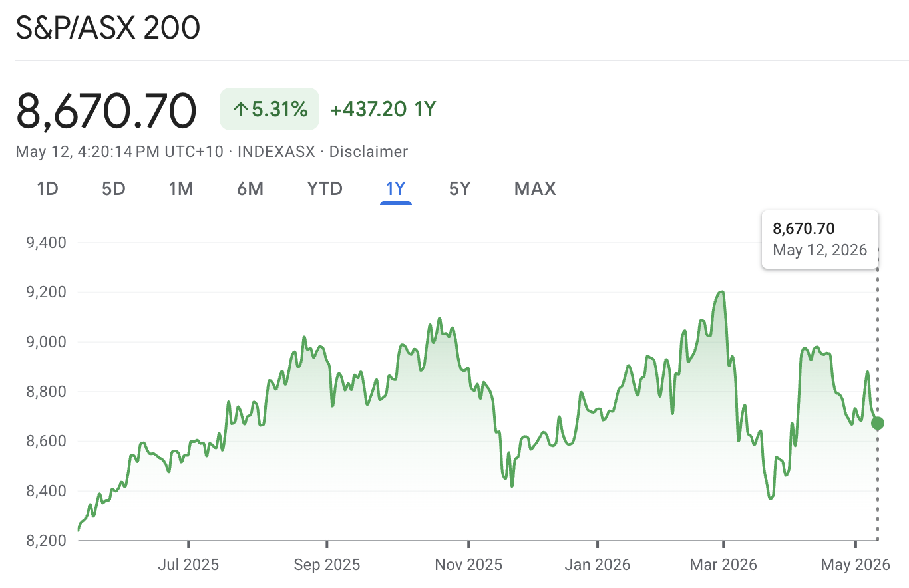Click the current price marker dot on chart
Image resolution: width=909 pixels, height=588 pixels.
[x=878, y=423]
